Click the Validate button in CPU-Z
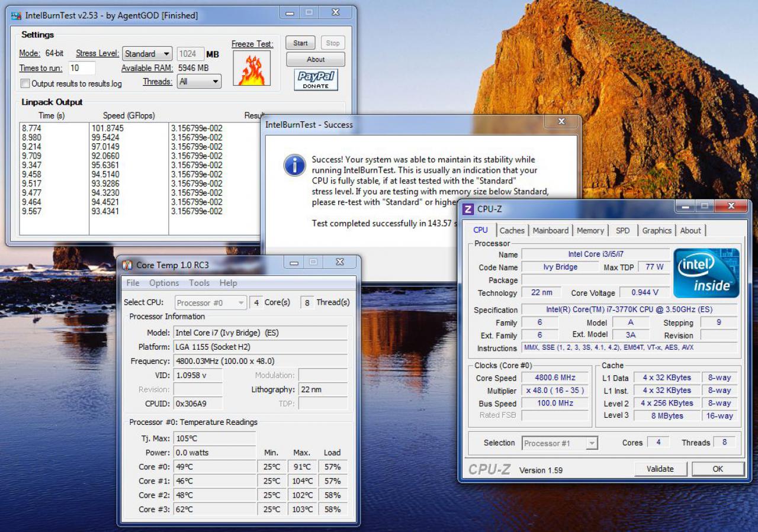Screen dimensions: 758x532 (660, 469)
